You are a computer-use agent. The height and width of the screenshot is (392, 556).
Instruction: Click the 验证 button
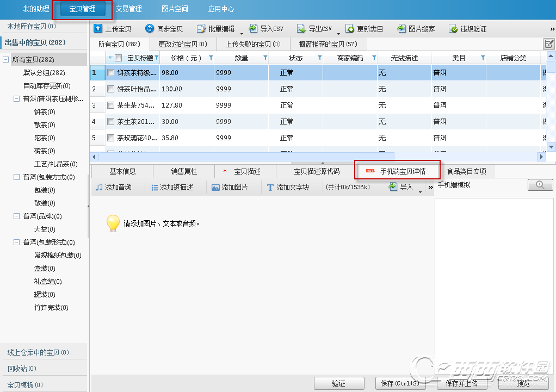[x=338, y=383]
